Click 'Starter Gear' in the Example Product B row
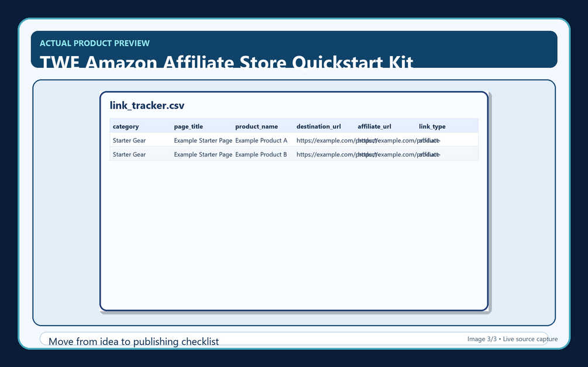This screenshot has height=367, width=588. pyautogui.click(x=129, y=154)
